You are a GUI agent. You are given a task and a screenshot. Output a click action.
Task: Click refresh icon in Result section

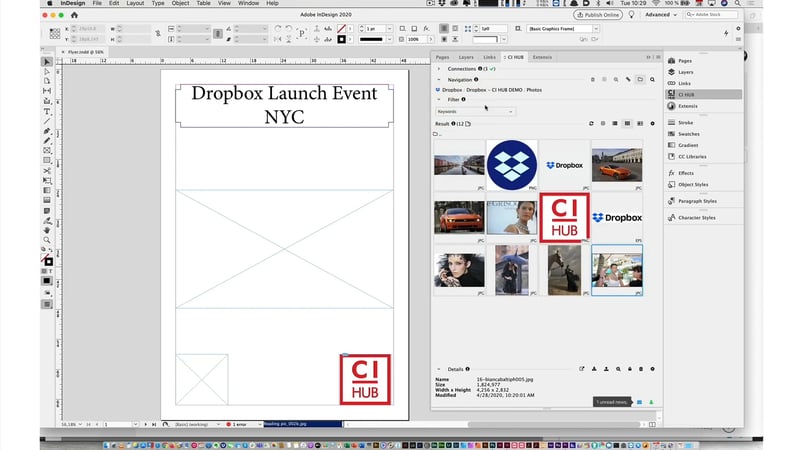coord(591,123)
